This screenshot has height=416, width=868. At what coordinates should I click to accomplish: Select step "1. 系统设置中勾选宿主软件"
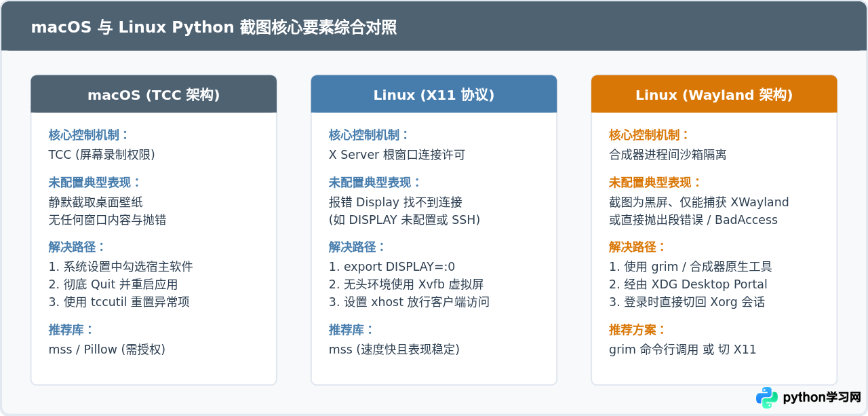click(121, 267)
